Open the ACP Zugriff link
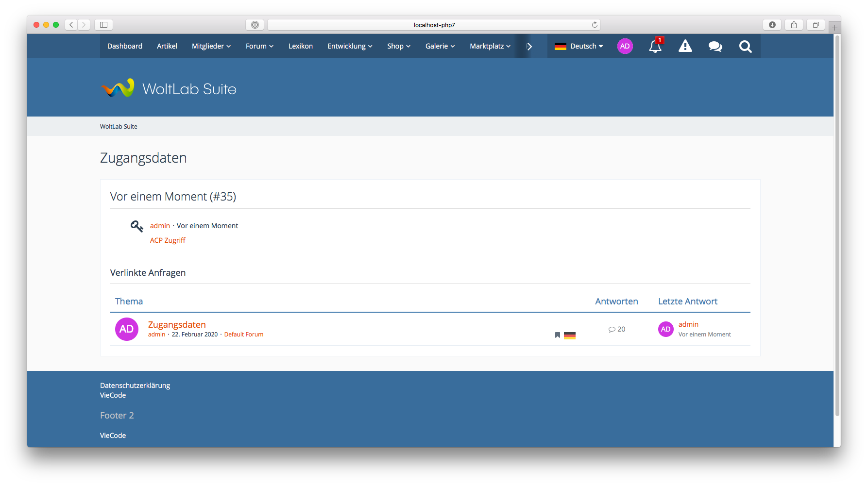This screenshot has height=486, width=868. click(x=168, y=240)
